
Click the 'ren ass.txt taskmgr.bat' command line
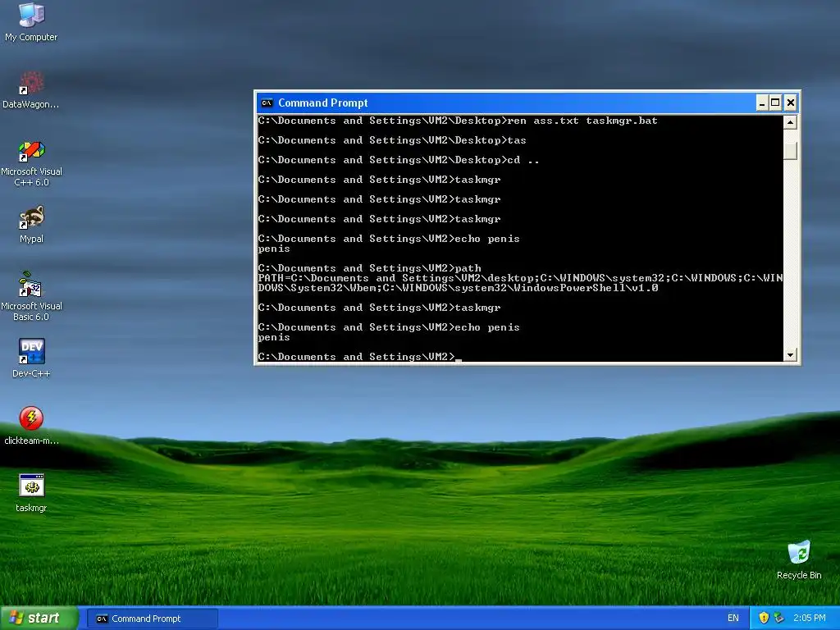point(458,121)
